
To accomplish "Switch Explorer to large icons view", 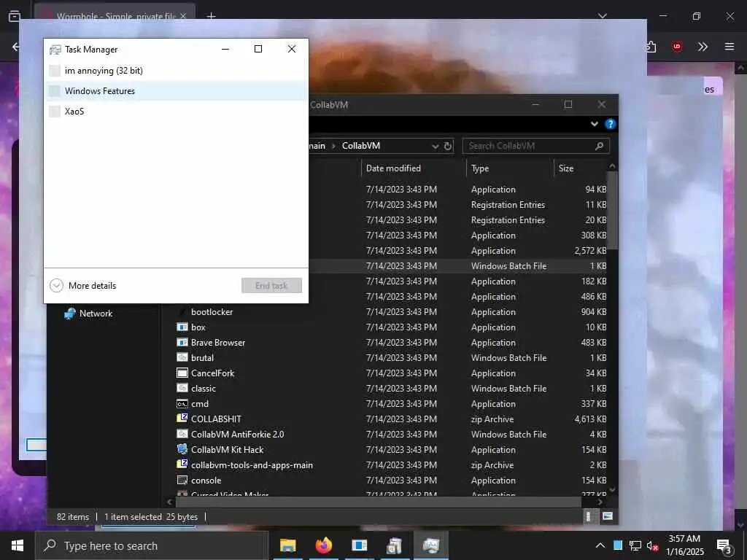I will (x=608, y=517).
